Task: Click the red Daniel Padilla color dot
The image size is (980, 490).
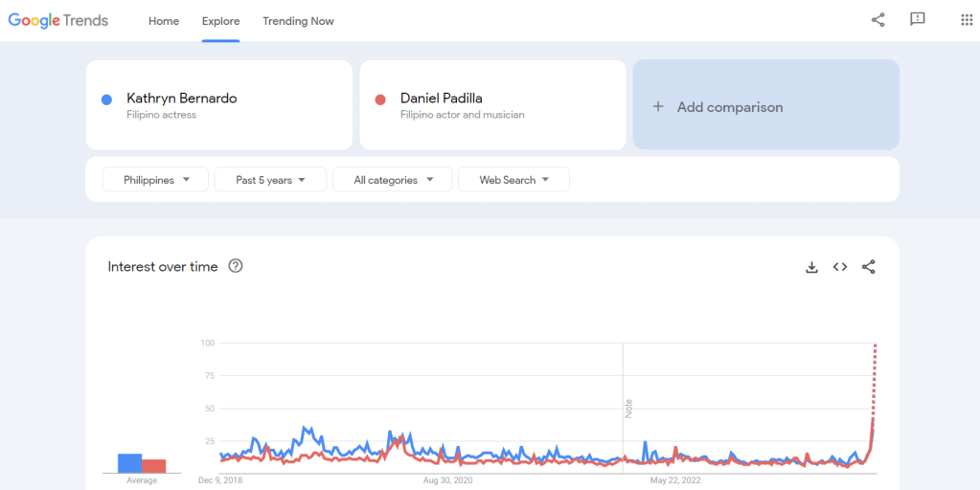Action: tap(380, 100)
